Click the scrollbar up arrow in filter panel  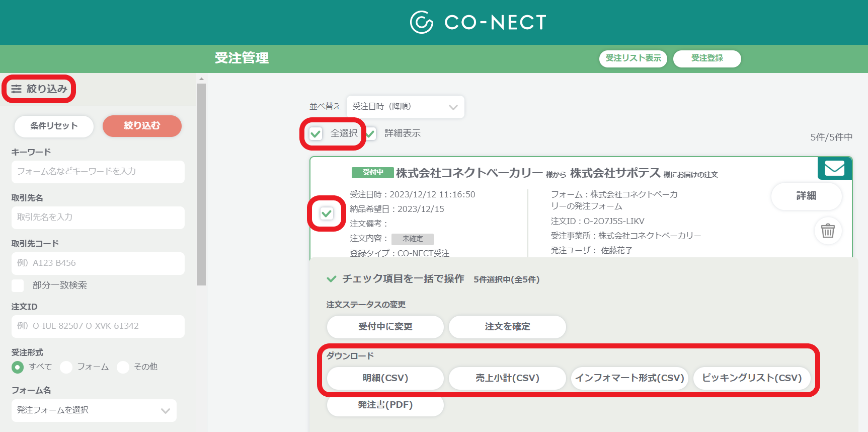[201, 79]
